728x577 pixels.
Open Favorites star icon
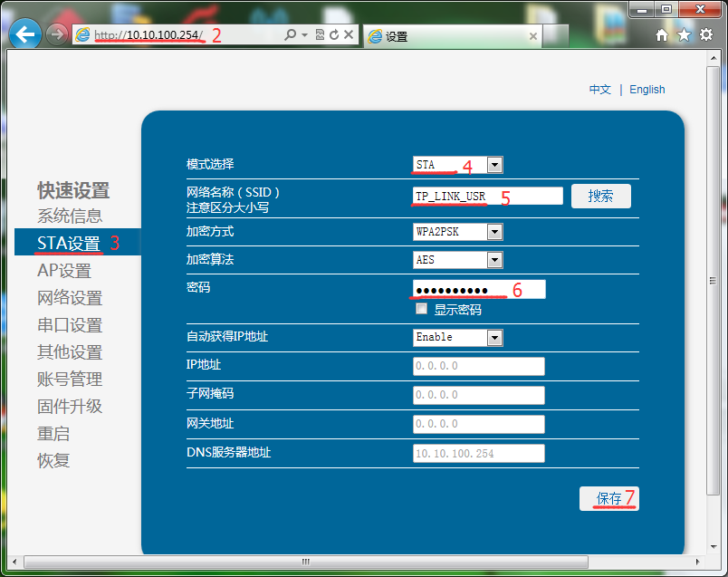684,35
